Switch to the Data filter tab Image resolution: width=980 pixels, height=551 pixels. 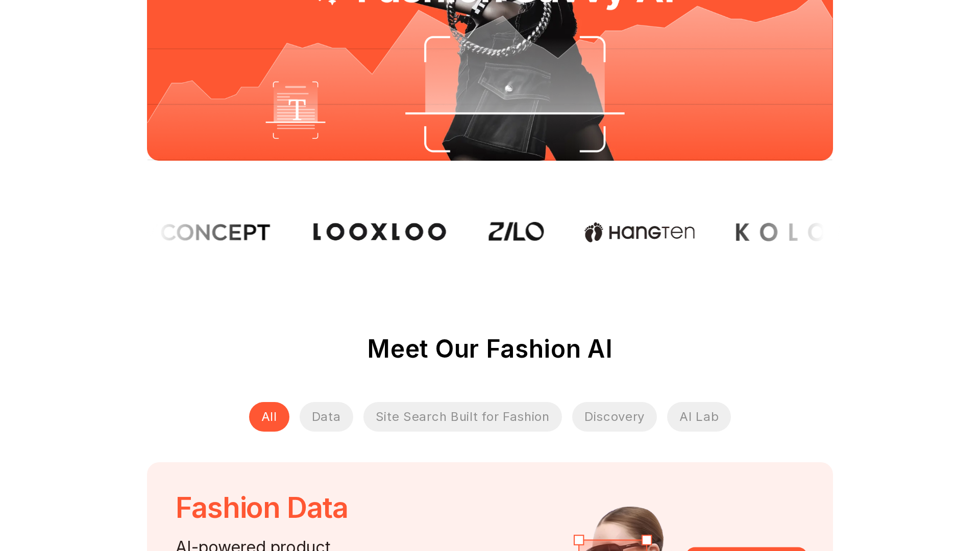pyautogui.click(x=326, y=417)
